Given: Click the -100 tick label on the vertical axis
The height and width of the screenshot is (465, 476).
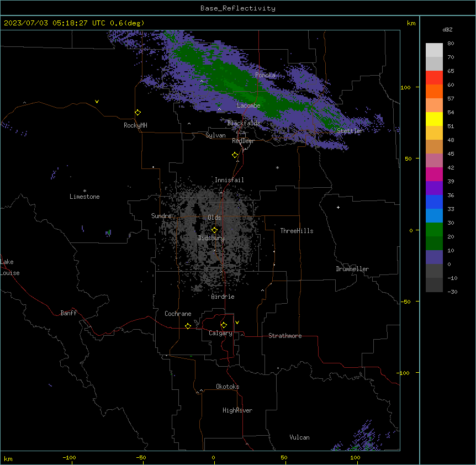Looking at the screenshot, I should point(404,373).
